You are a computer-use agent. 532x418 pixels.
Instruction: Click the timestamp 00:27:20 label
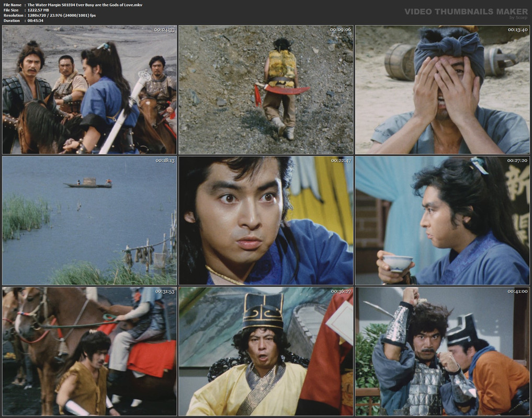tap(517, 161)
